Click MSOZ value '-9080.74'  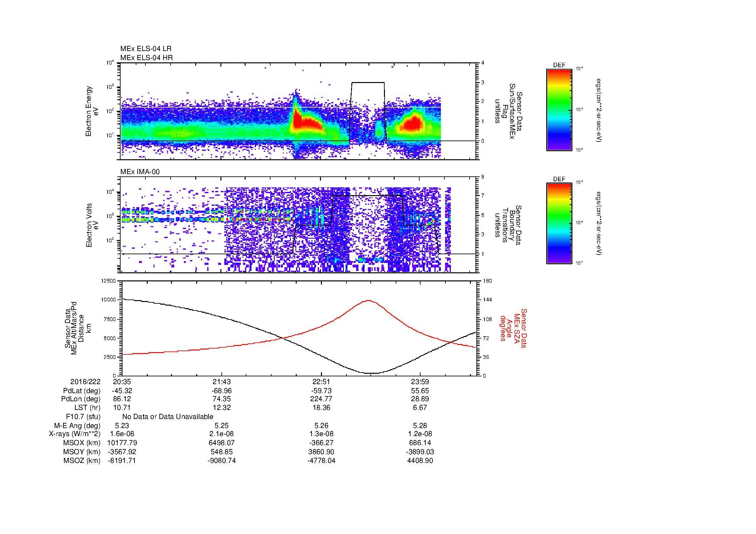click(x=222, y=461)
